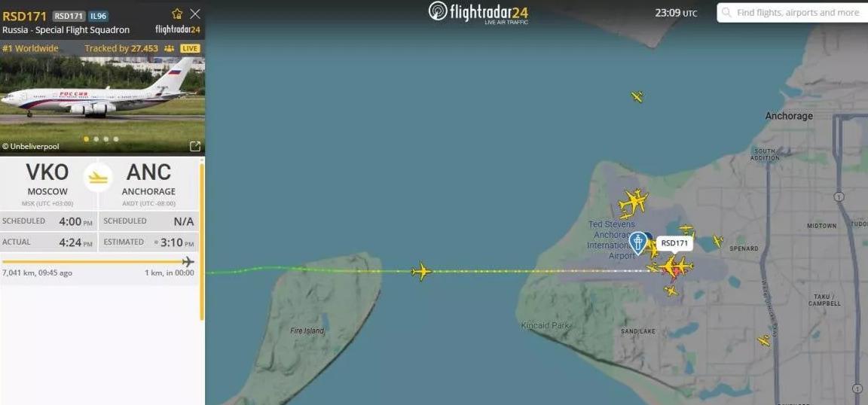Click the IL96 aircraft type badge
This screenshot has width=868, height=405.
pos(99,16)
